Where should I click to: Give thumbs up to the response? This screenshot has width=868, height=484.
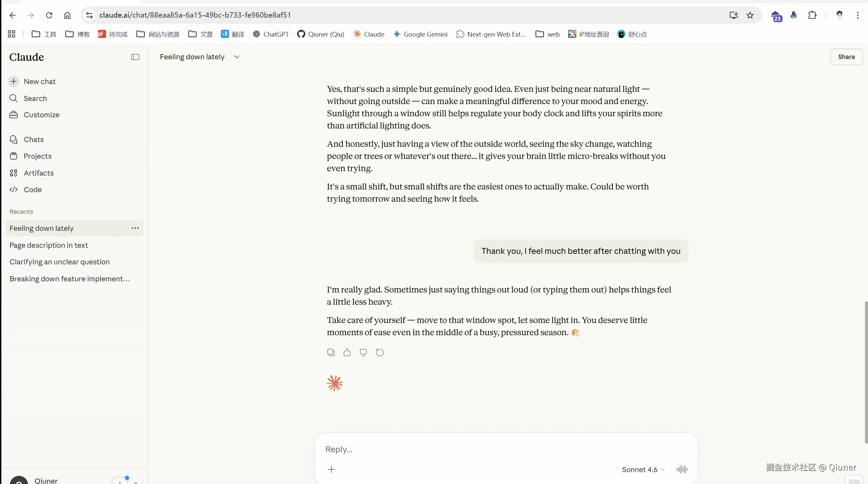pos(347,352)
